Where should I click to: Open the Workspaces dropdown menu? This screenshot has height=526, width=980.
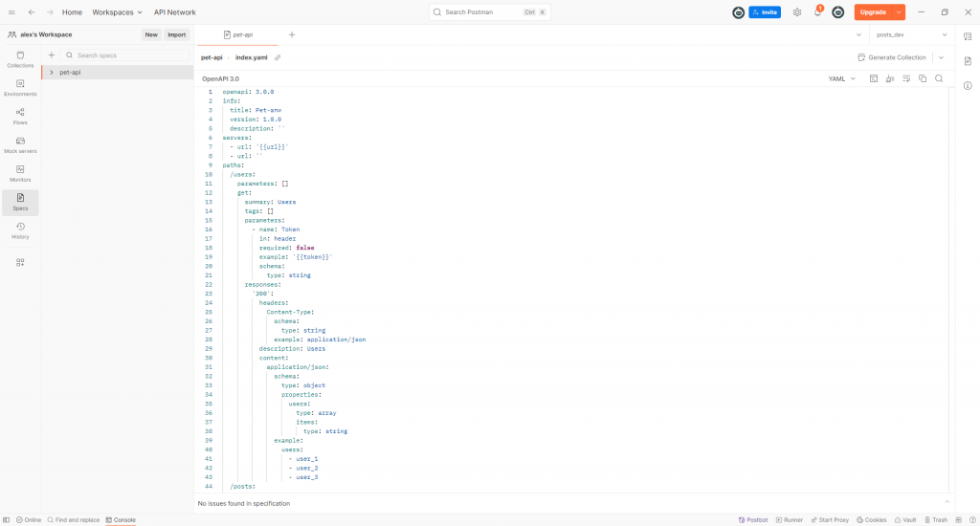point(117,12)
